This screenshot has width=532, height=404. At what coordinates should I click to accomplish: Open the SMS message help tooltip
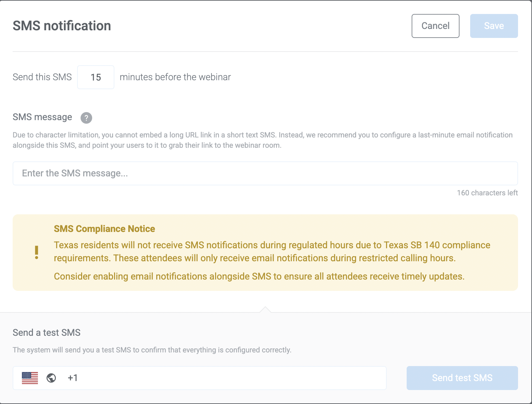86,118
